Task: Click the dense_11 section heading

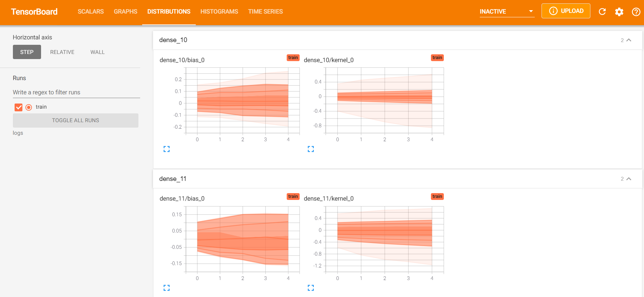Action: [173, 179]
